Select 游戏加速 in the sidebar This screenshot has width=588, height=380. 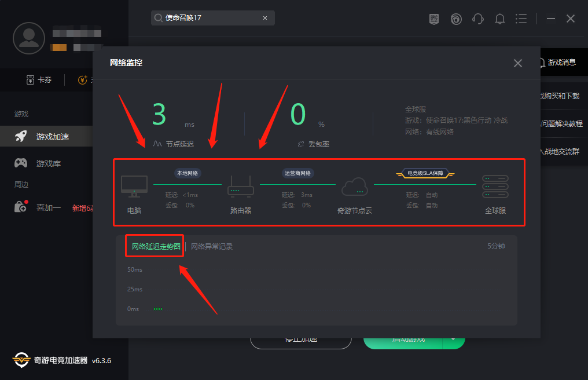[46, 136]
